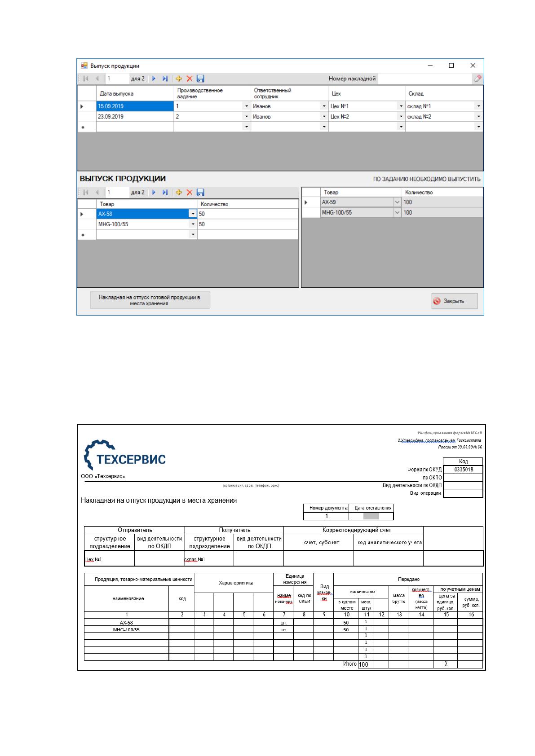Open production task dropdown in first row
The height and width of the screenshot is (756, 535).
tap(246, 106)
